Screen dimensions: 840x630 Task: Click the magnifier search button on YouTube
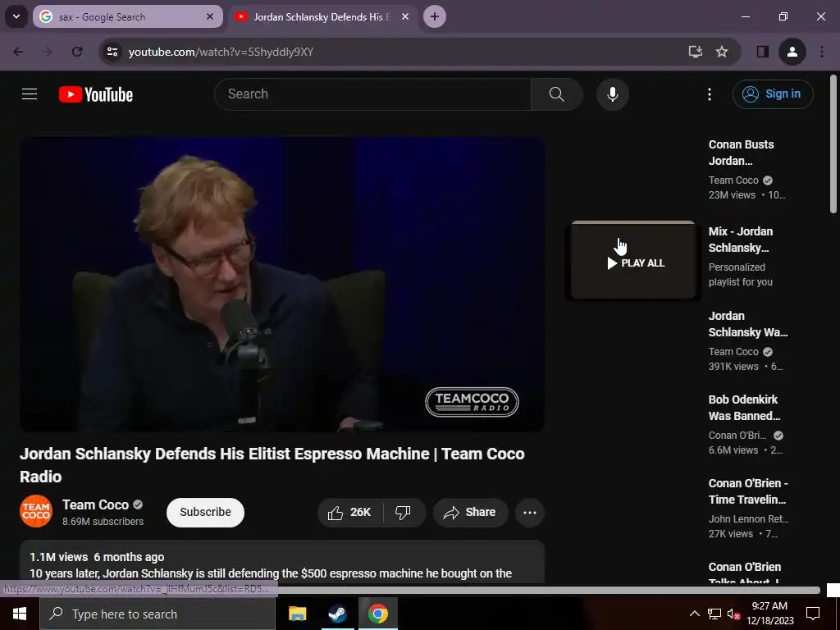[557, 94]
